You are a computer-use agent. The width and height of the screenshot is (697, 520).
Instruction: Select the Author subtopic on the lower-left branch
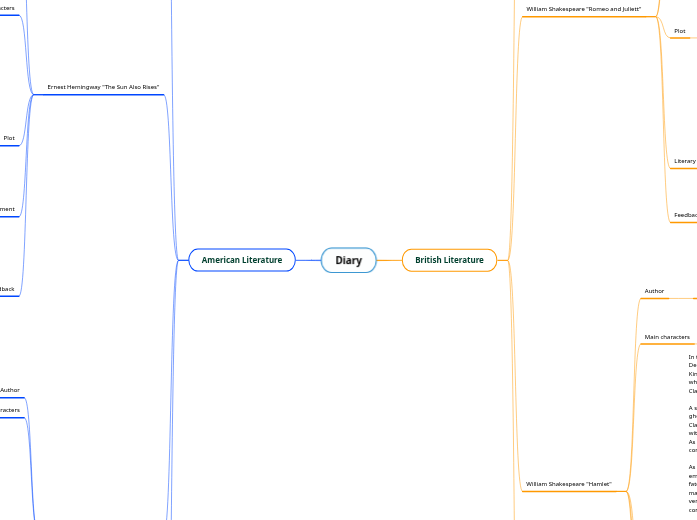coord(10,390)
